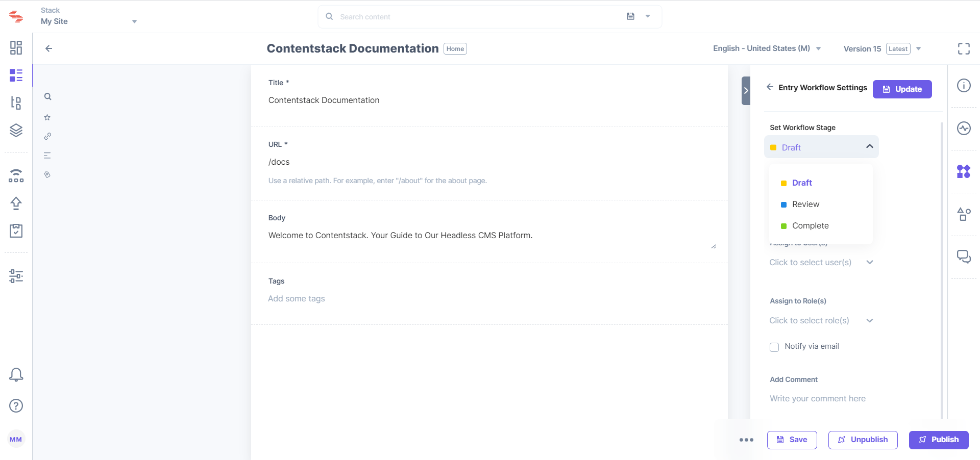This screenshot has height=460, width=980.
Task: Select the Complete workflow stage
Action: point(811,225)
